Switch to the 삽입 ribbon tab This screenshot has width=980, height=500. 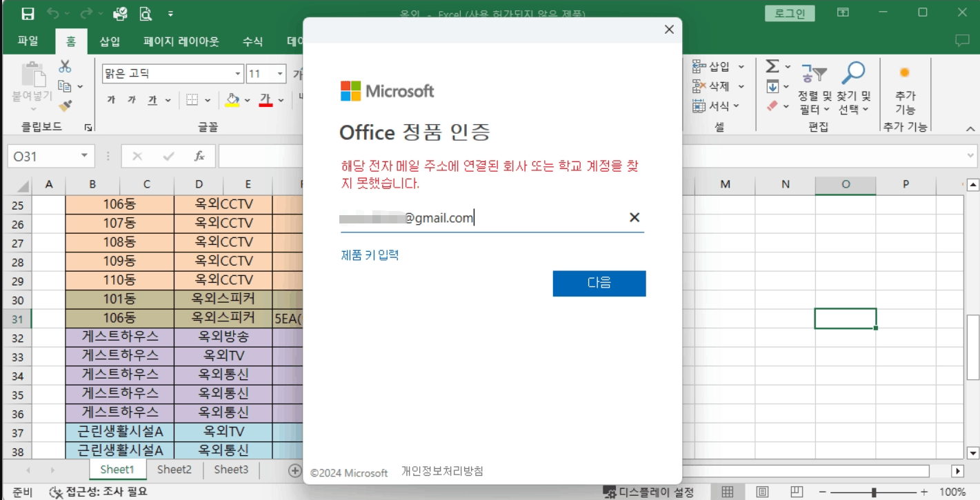110,41
